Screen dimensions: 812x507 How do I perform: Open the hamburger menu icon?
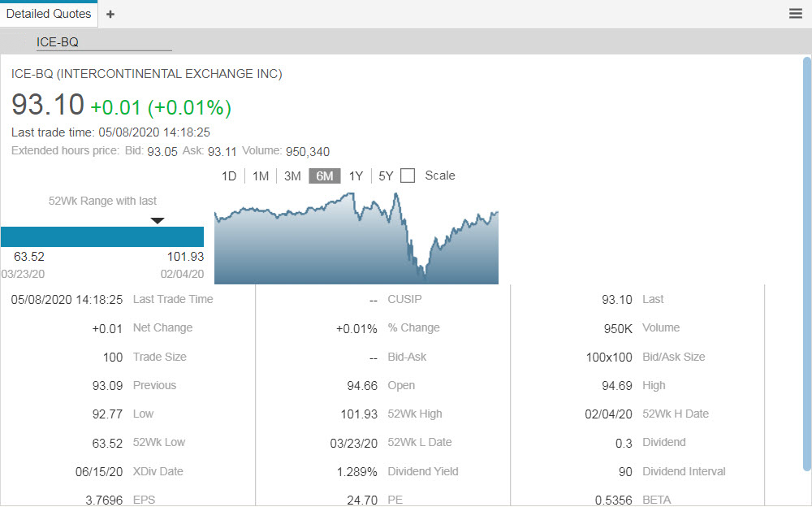(x=796, y=14)
